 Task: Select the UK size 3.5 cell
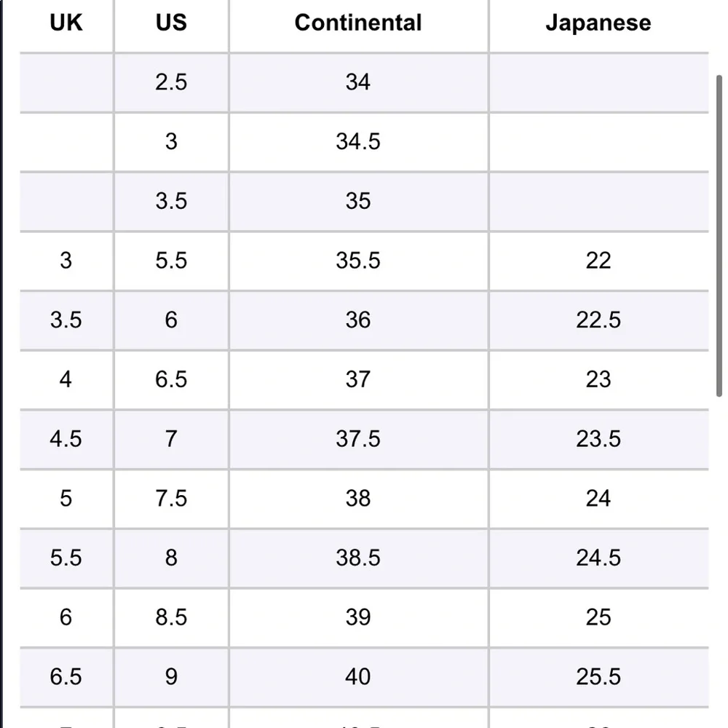point(66,320)
